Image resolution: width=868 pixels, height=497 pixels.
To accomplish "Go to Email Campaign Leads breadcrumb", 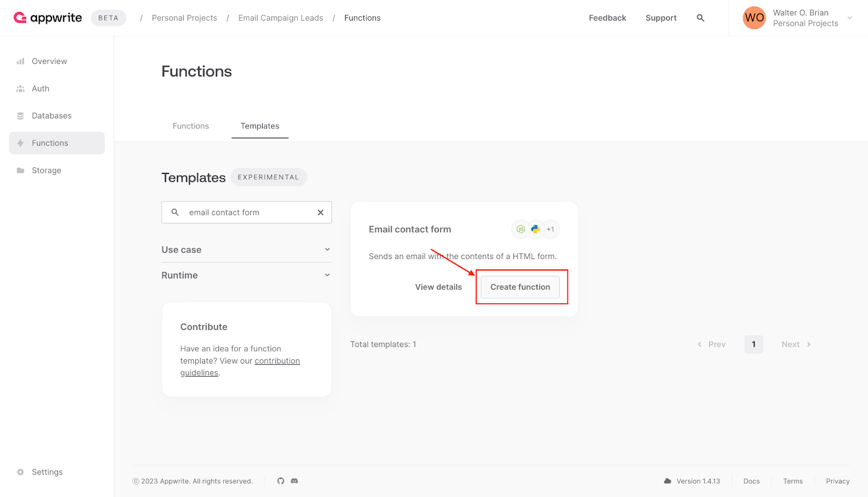I will click(x=280, y=18).
